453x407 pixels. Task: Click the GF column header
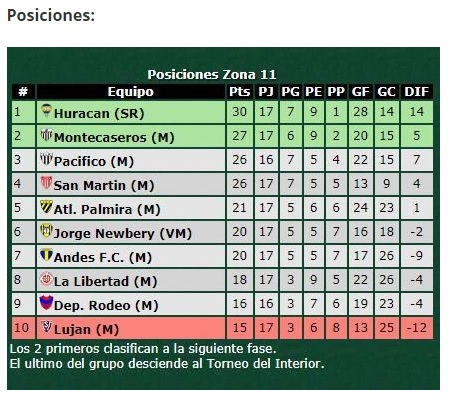click(x=361, y=92)
